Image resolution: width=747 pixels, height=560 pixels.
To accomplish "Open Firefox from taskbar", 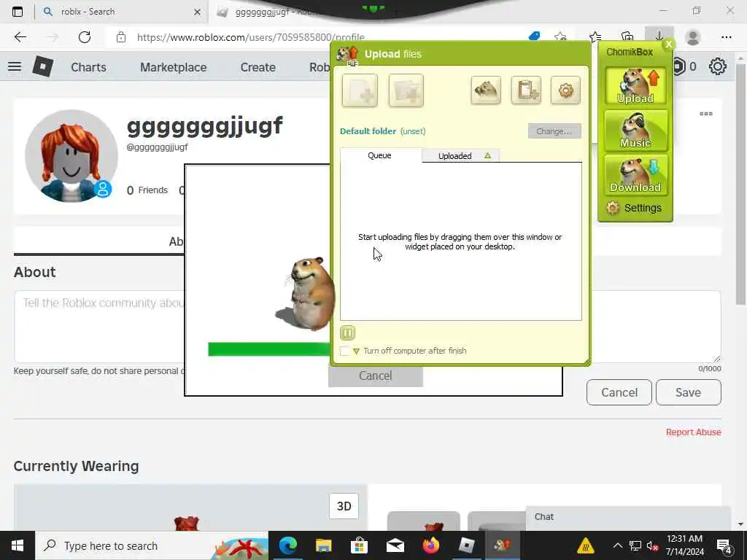I will pyautogui.click(x=430, y=545).
